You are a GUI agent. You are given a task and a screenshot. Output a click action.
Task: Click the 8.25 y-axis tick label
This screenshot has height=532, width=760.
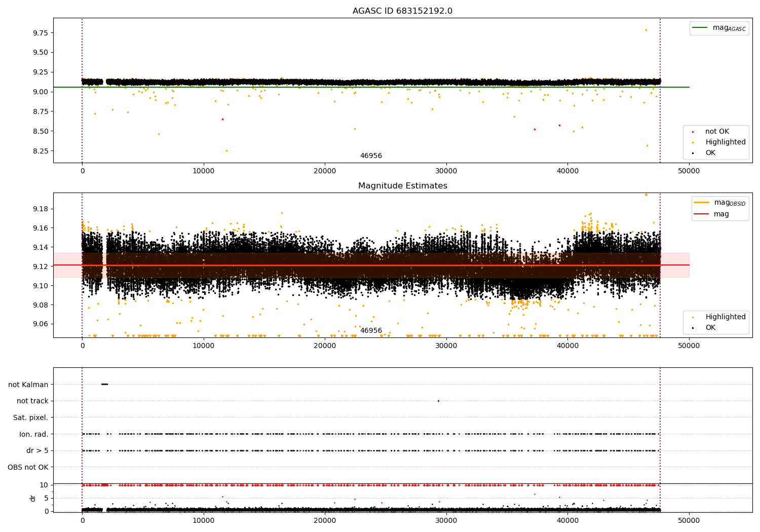(41, 151)
